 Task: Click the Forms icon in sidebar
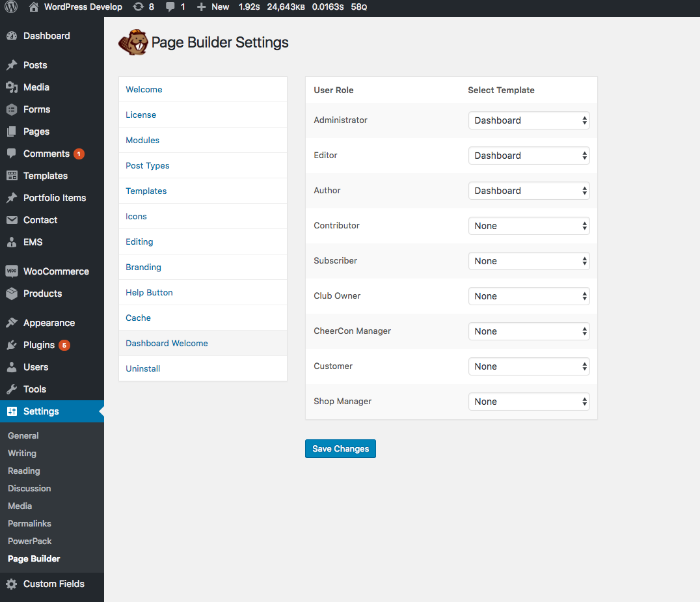tap(12, 109)
